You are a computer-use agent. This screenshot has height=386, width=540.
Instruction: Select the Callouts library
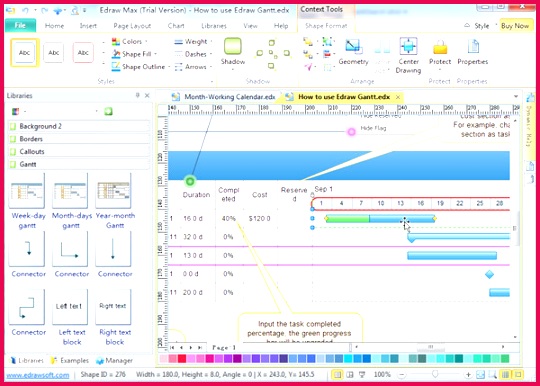pyautogui.click(x=79, y=152)
